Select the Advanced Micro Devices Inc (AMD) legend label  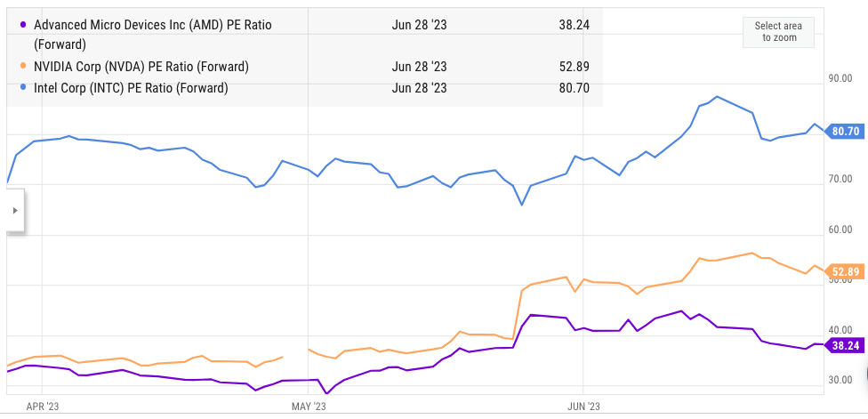point(153,35)
